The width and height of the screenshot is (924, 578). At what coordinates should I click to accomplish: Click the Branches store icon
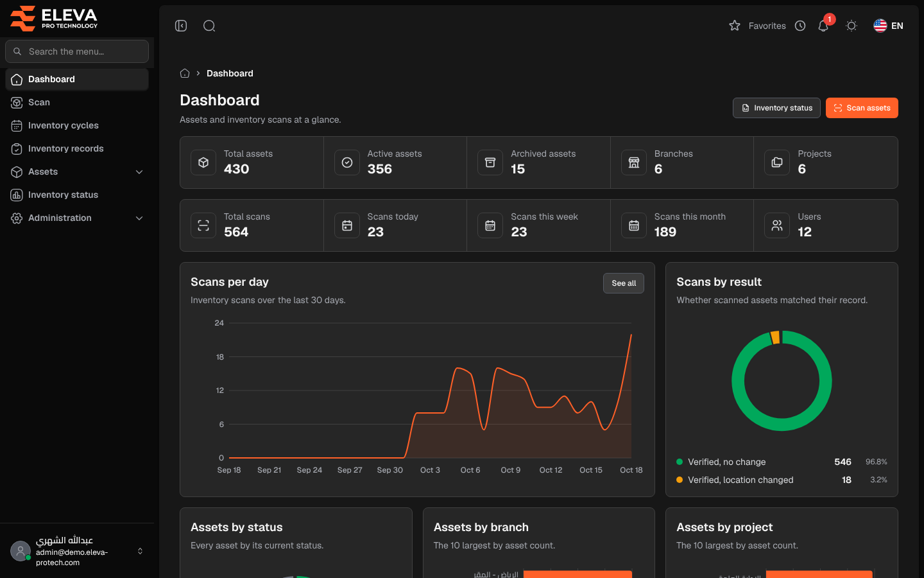634,162
